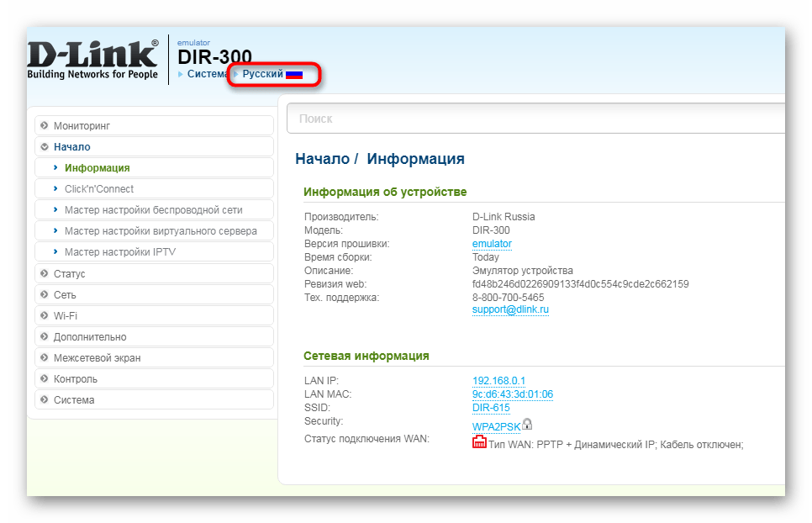This screenshot has height=523, width=812.
Task: Click the Сетевая информация section heading
Action: (x=366, y=356)
